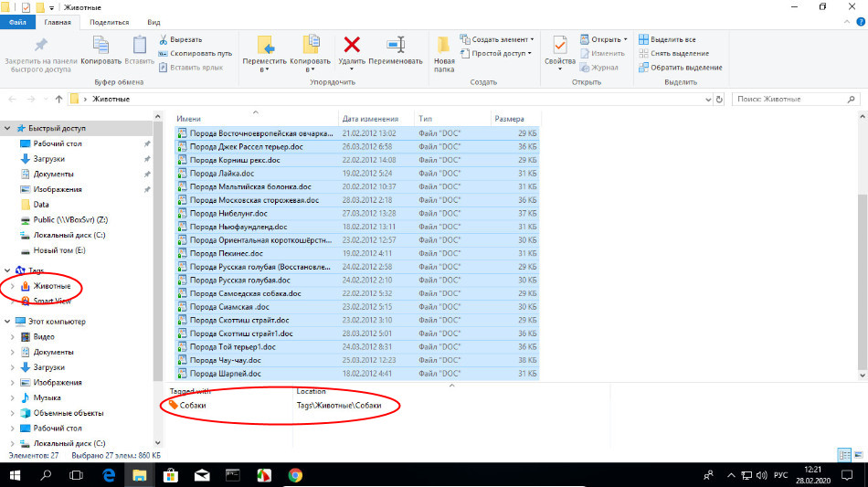The image size is (868, 487).
Task: Click the up-folder navigation arrow
Action: tap(58, 99)
